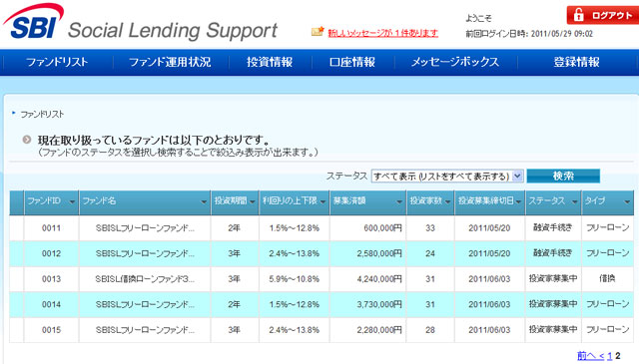Go to page 1 of the fund list

[610, 356]
